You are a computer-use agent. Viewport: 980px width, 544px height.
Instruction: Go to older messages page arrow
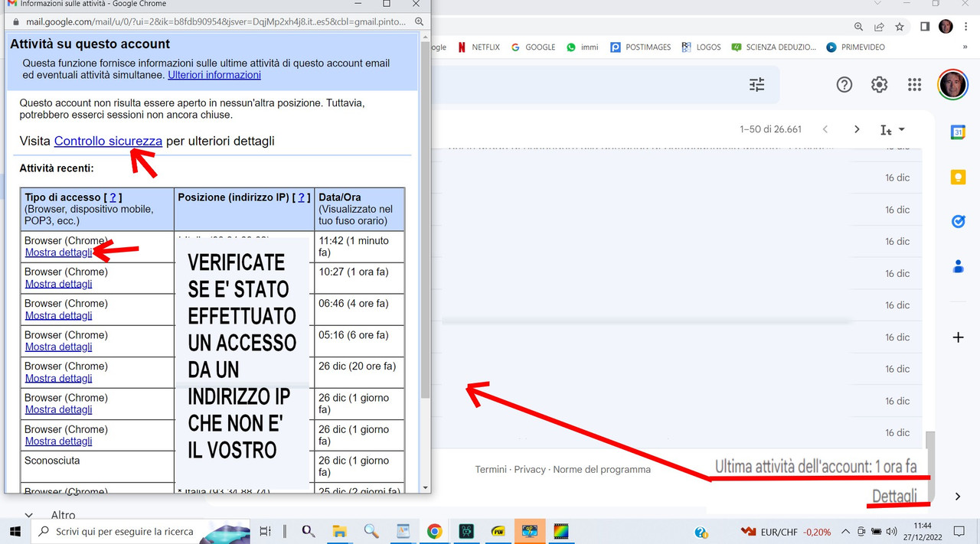coord(857,129)
